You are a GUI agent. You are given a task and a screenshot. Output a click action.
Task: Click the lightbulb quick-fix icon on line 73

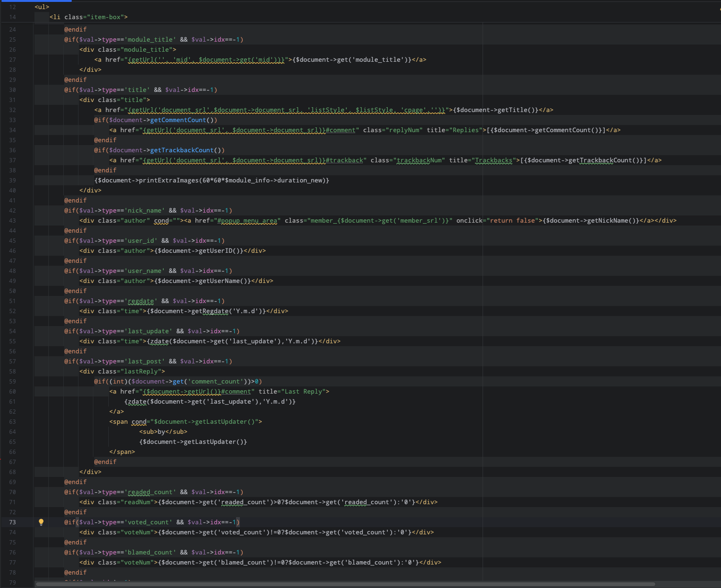tap(41, 522)
